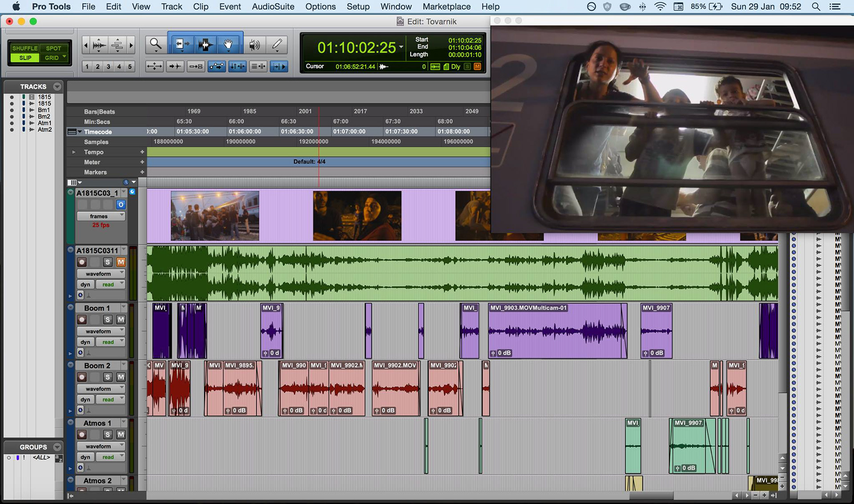This screenshot has height=504, width=854.
Task: Toggle mute on A1815C0311 track
Action: (121, 262)
